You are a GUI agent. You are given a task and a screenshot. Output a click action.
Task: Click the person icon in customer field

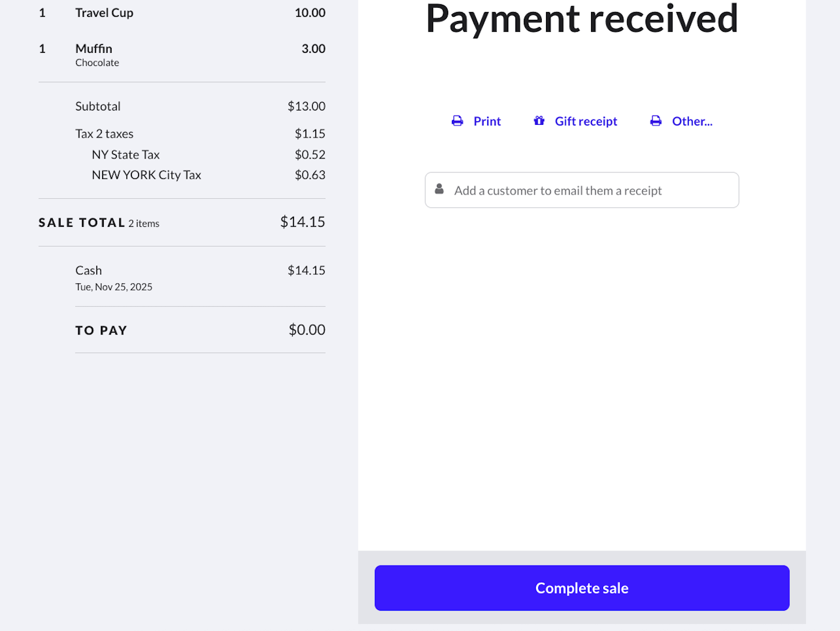(x=439, y=190)
